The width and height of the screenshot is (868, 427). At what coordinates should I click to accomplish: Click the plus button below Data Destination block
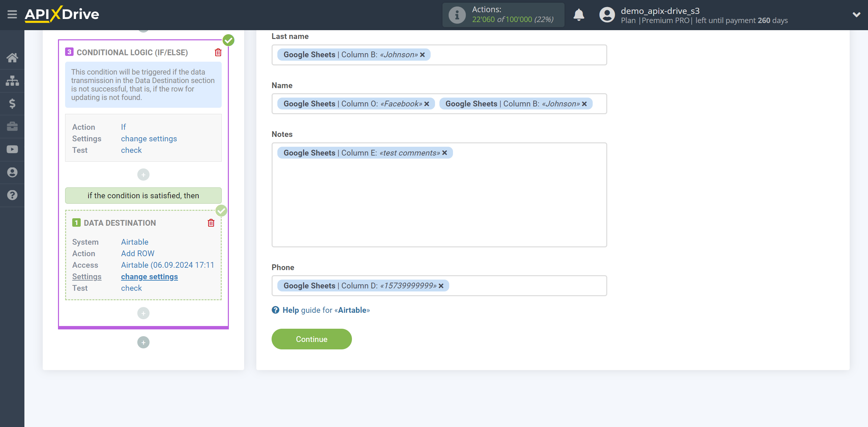click(143, 313)
